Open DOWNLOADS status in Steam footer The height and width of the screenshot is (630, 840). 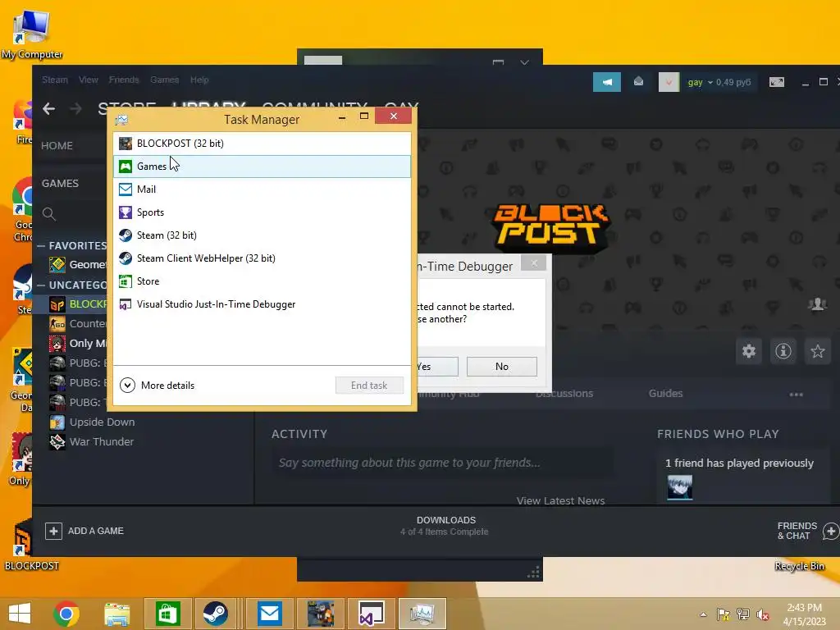click(x=445, y=526)
